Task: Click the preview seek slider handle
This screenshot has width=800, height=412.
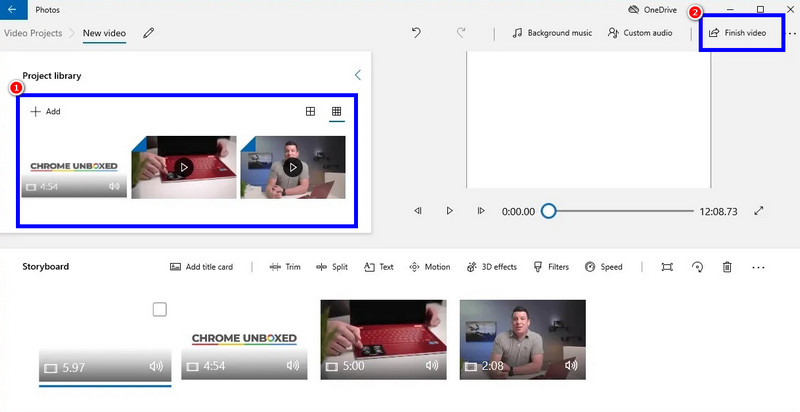Action: tap(548, 211)
